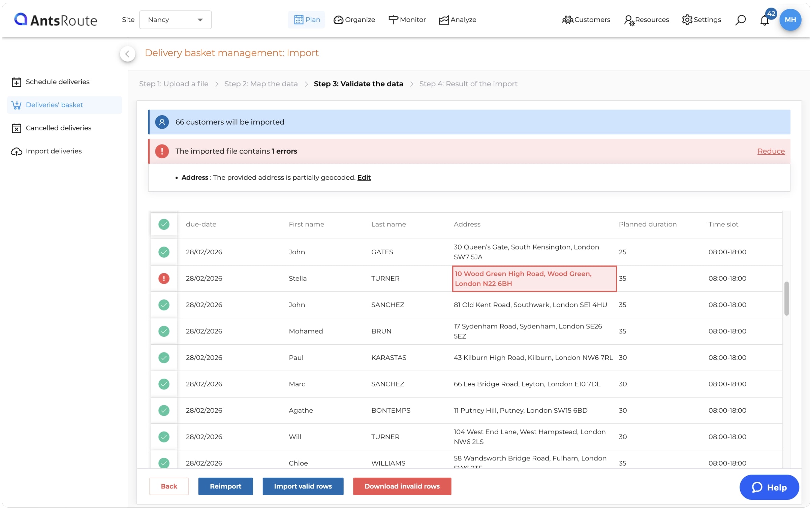This screenshot has height=510, width=812.
Task: Click the Planned duration column header
Action: [648, 224]
